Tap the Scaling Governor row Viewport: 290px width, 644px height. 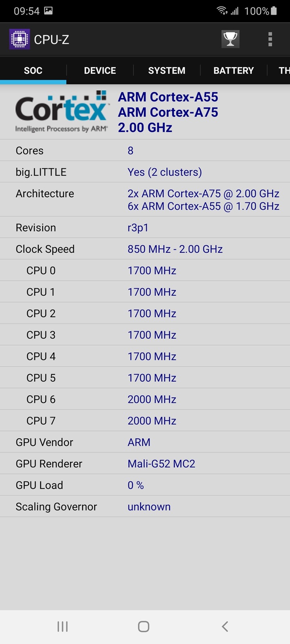pos(145,507)
